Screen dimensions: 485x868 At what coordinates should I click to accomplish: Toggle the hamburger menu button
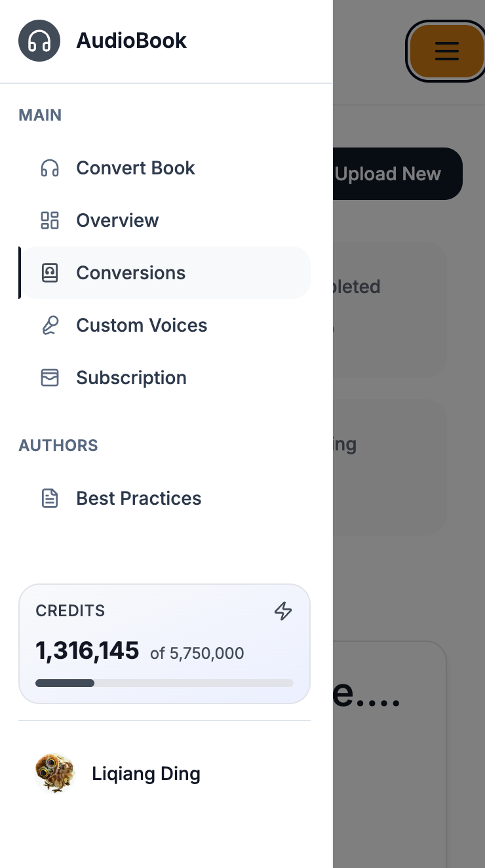tap(447, 51)
